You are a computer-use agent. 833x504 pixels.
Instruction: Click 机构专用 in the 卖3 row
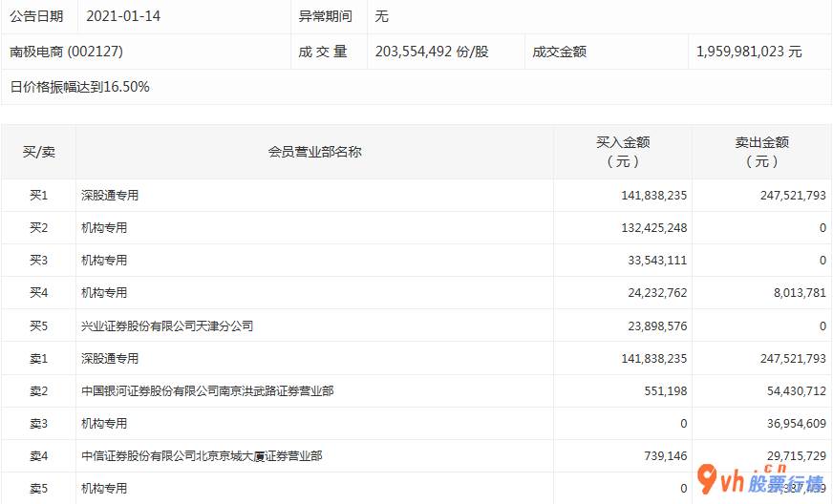click(104, 423)
